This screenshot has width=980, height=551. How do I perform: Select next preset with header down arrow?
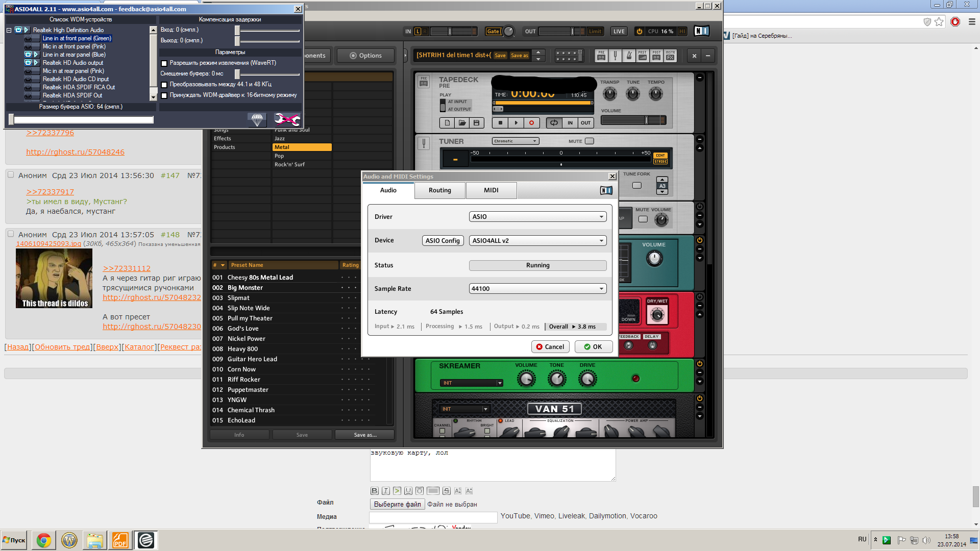point(538,59)
